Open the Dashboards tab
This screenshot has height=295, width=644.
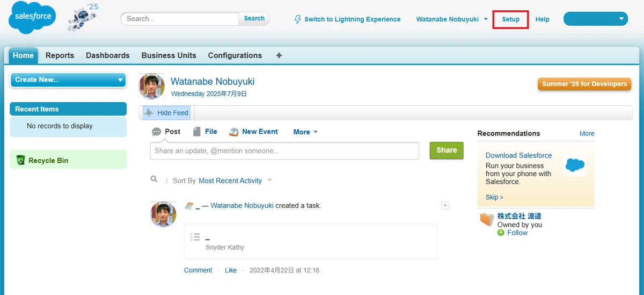tap(108, 55)
